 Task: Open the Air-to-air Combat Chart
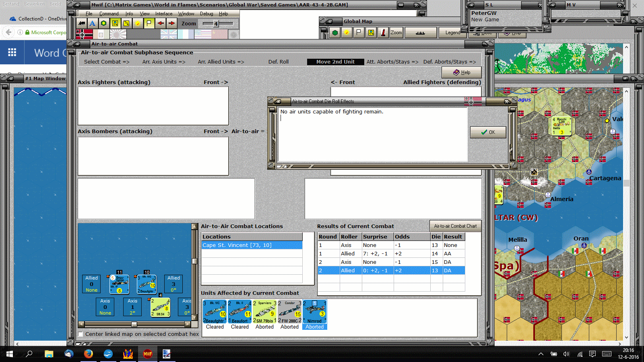click(455, 226)
